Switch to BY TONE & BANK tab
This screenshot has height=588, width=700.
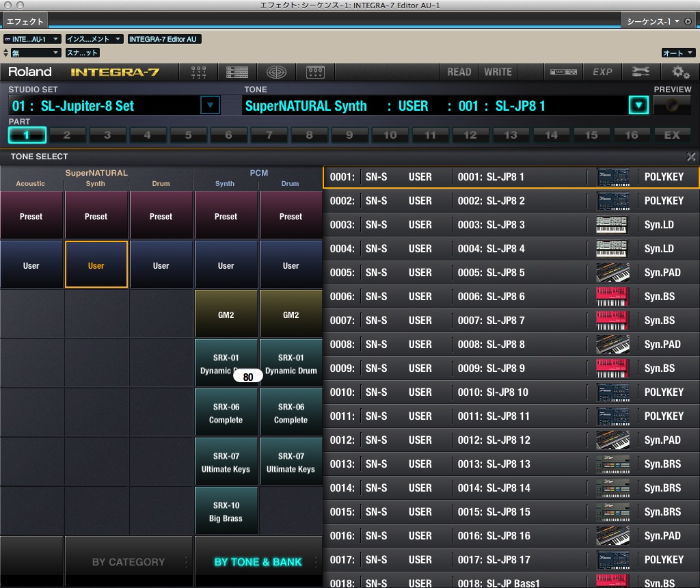pos(258,561)
